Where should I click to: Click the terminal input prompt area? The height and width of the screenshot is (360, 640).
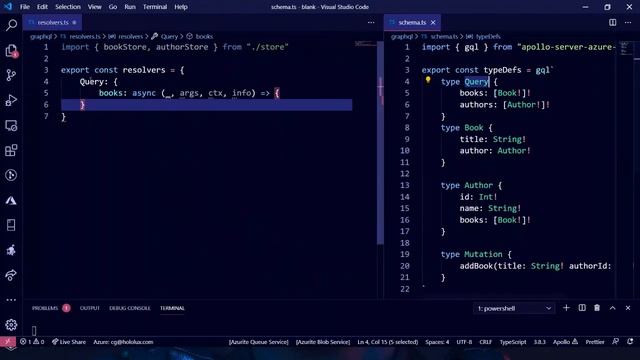click(34, 330)
